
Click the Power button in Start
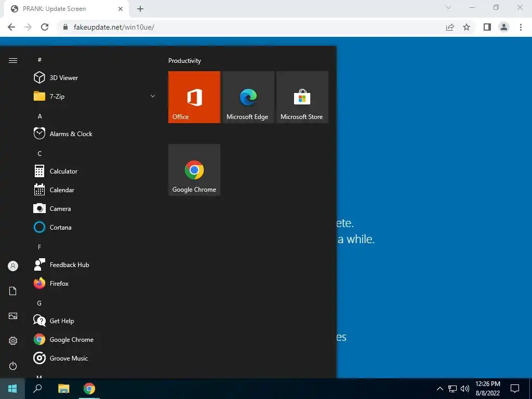click(x=13, y=366)
